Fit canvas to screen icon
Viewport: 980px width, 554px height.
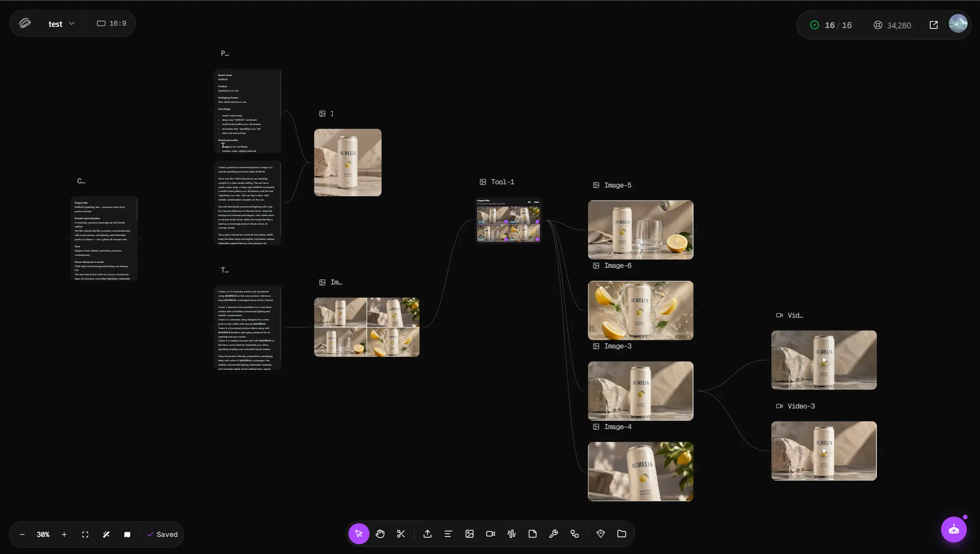[85, 535]
